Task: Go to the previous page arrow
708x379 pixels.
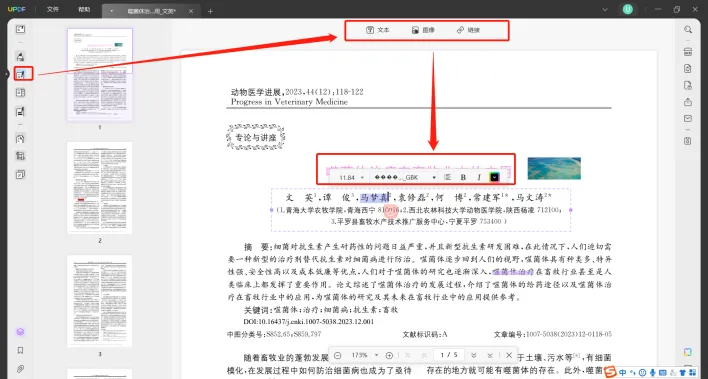Action: pos(424,356)
